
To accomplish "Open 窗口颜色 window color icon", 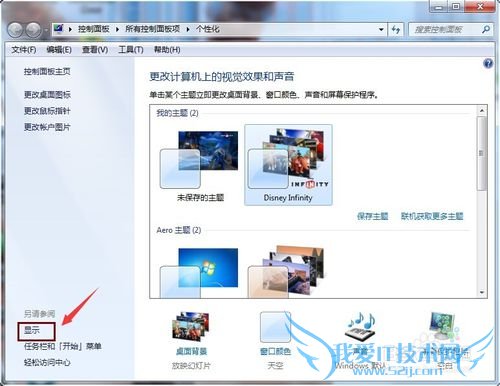I will [275, 327].
